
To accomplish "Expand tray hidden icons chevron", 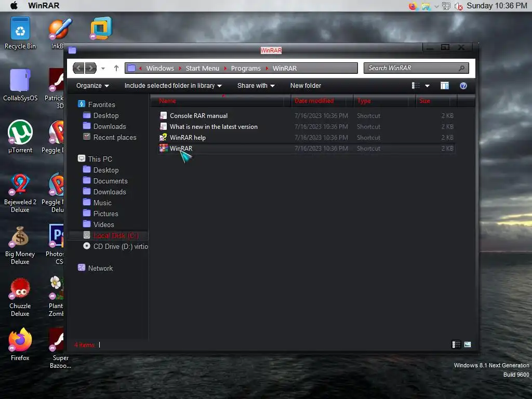I will 436,6.
